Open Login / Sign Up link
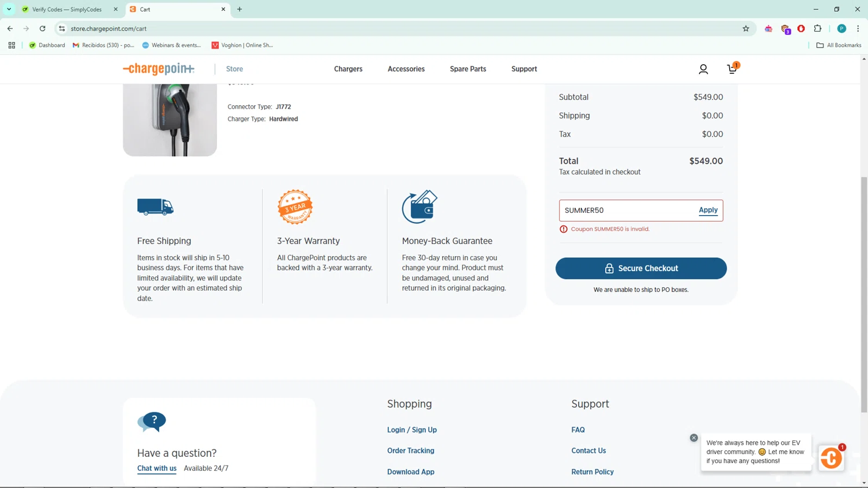This screenshot has width=868, height=488. pos(412,430)
